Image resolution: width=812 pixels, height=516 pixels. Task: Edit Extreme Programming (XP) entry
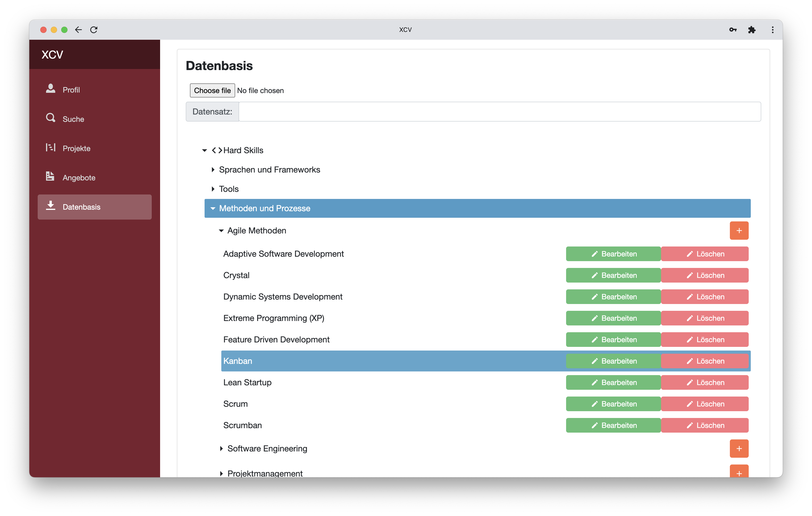[x=613, y=318]
